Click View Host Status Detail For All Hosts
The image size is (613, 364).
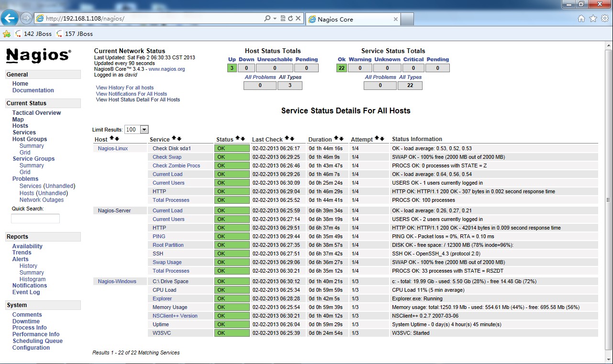coord(138,100)
